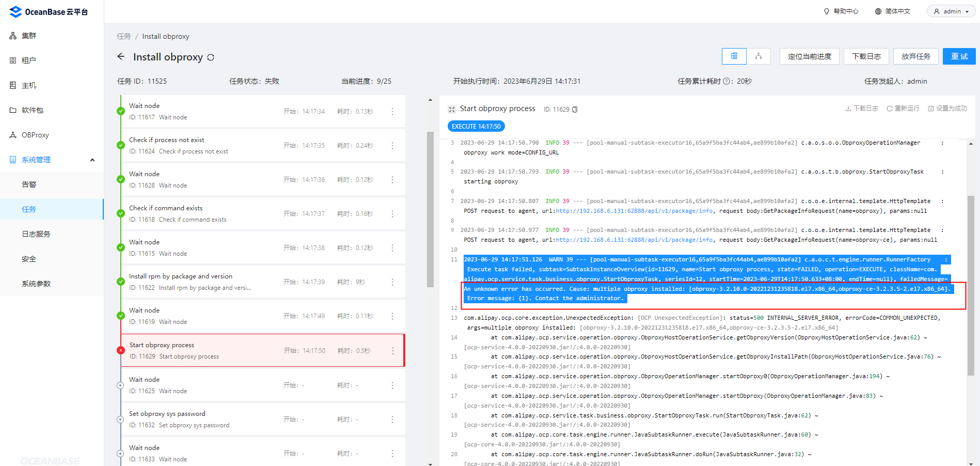Click 下载日志 in the log panel
980x466 pixels.
(862, 108)
